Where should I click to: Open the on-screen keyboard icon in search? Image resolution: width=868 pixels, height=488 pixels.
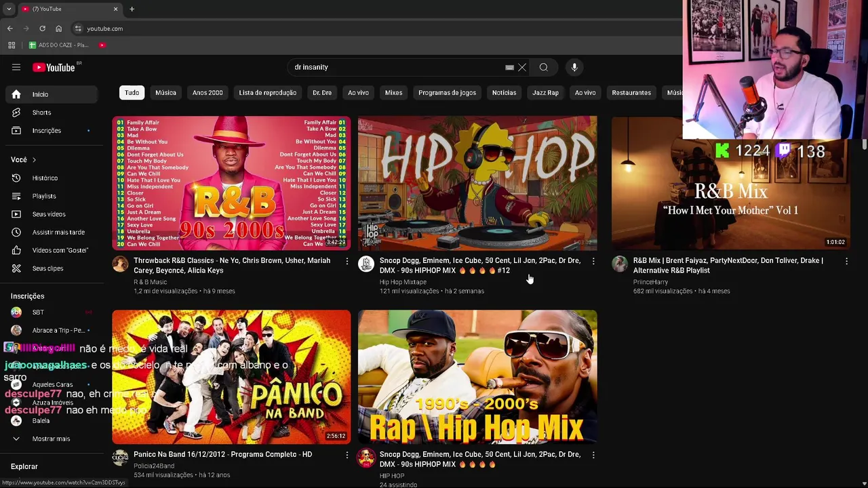click(x=509, y=67)
